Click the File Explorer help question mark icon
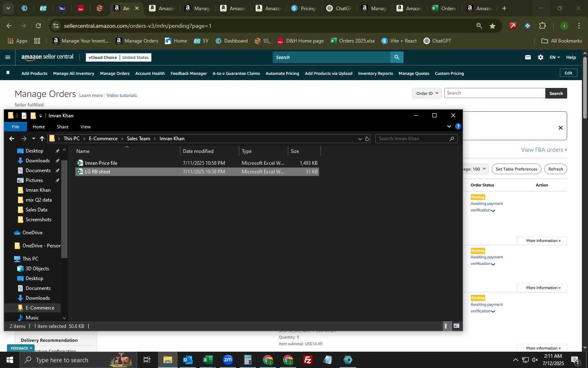588x368 pixels. (x=458, y=126)
